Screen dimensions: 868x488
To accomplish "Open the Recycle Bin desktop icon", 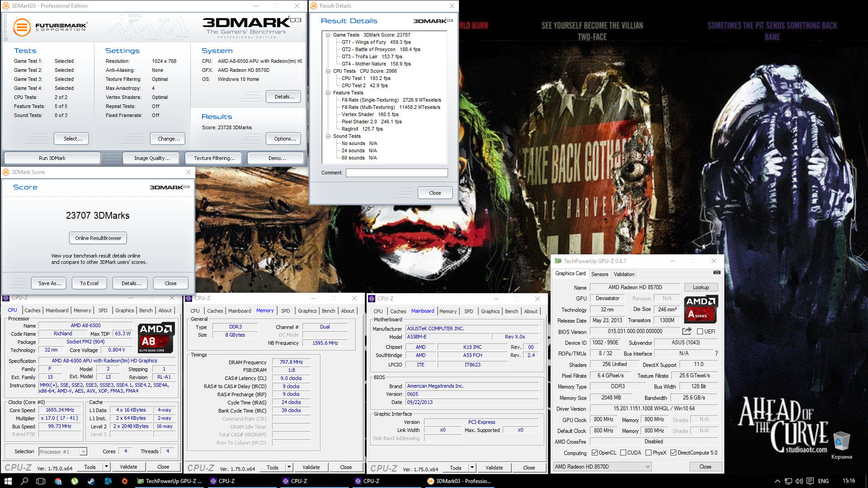I will pos(841,446).
